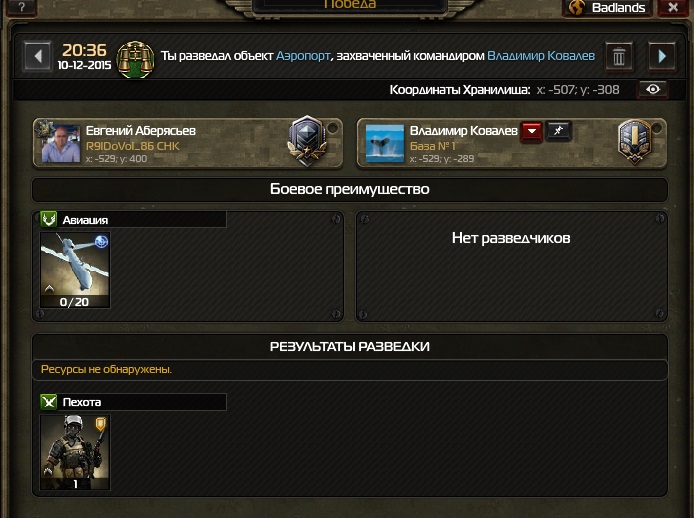Go to the previous report with left arrow

tap(38, 56)
